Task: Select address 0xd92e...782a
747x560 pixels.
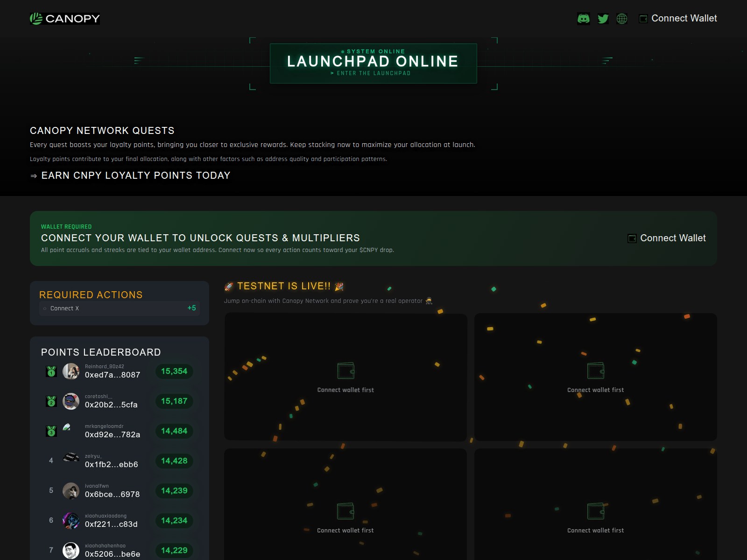Action: click(x=113, y=434)
